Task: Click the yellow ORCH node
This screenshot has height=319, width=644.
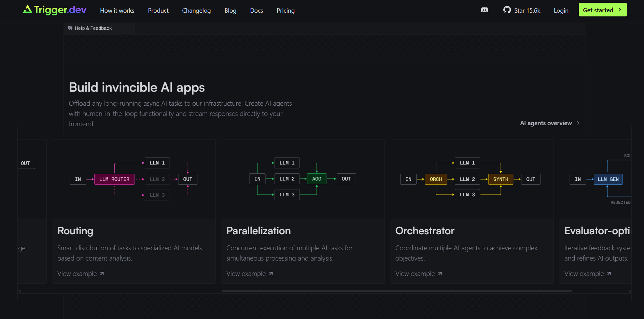Action: 436,179
